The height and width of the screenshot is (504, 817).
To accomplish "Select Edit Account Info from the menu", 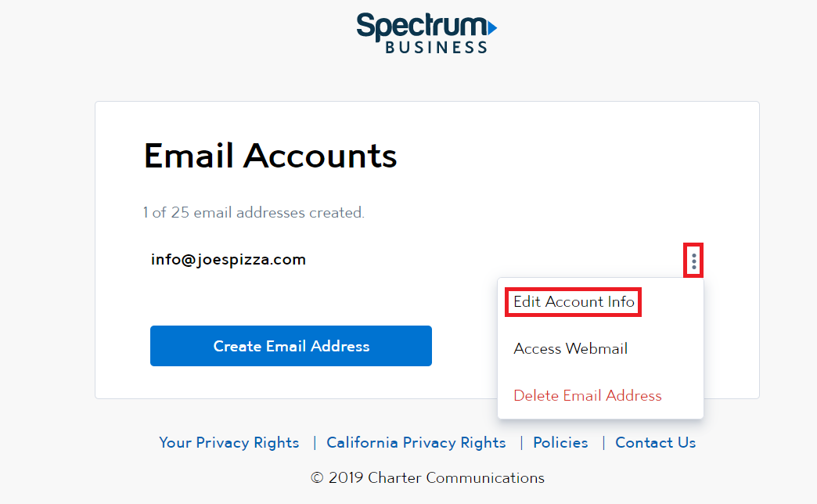I will 574,302.
